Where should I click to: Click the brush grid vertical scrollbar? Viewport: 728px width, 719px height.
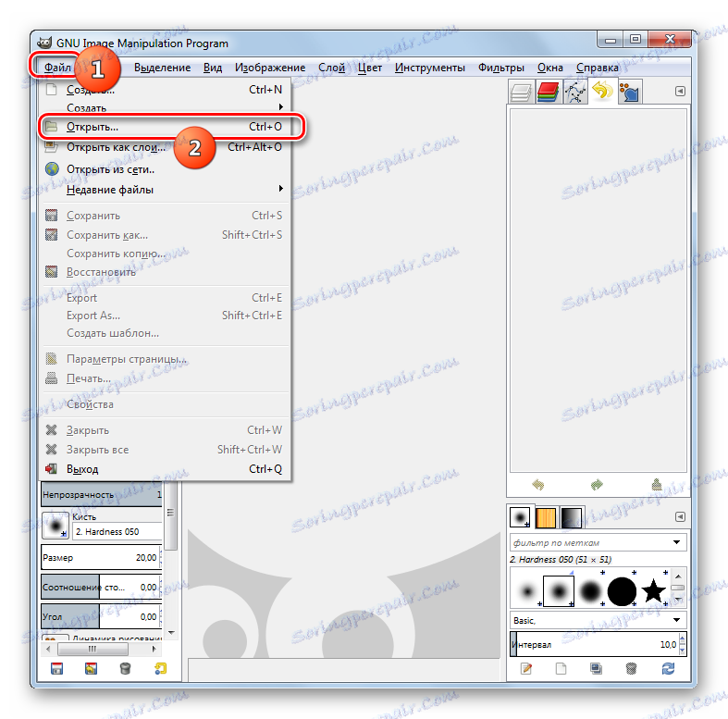[x=678, y=588]
